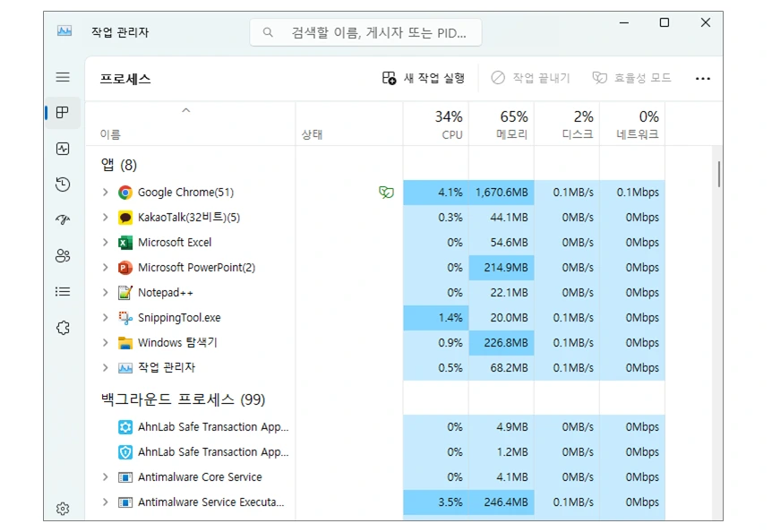772x532 pixels.
Task: Expand the Google Chrome process group
Action: (x=106, y=192)
